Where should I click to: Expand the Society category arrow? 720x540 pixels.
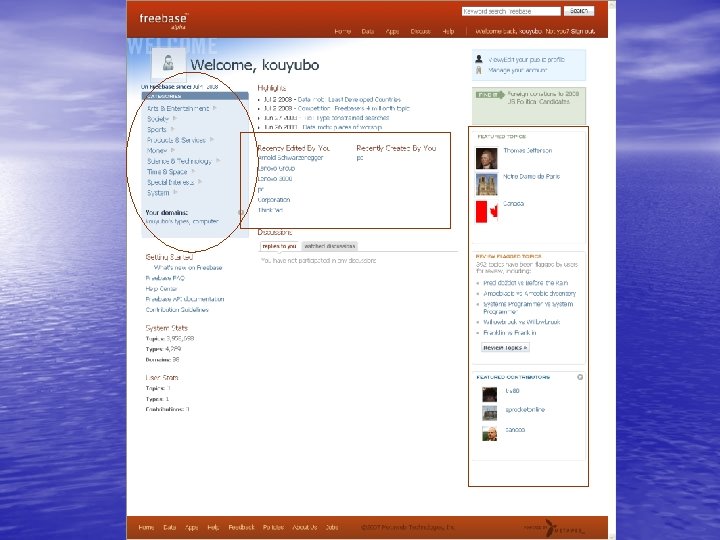[174, 118]
